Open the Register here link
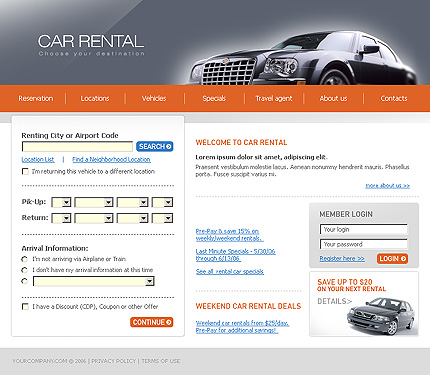The width and height of the screenshot is (430, 375). [342, 258]
